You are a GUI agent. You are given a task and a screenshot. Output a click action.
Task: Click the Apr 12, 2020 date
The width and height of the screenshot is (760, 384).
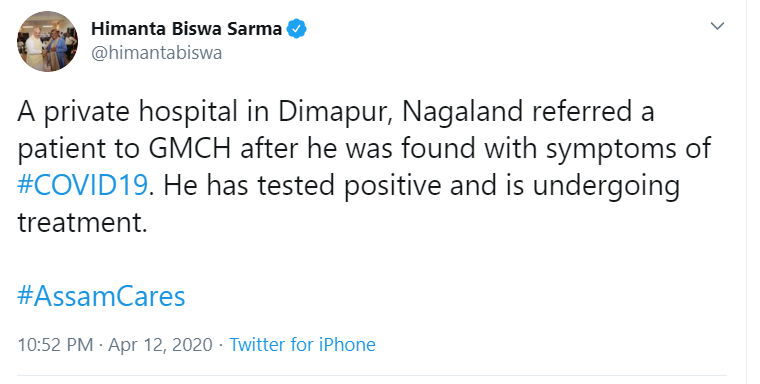pos(160,345)
